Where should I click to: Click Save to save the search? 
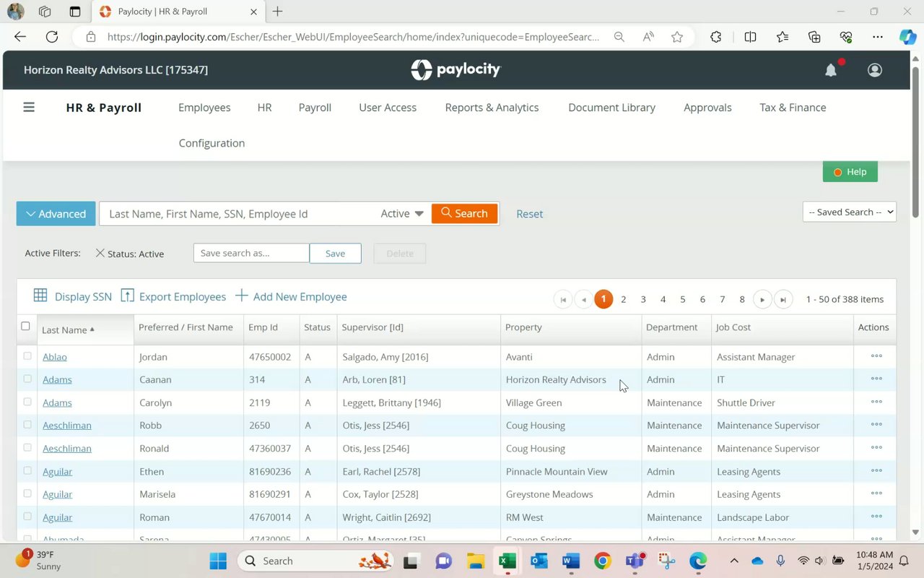coord(335,253)
